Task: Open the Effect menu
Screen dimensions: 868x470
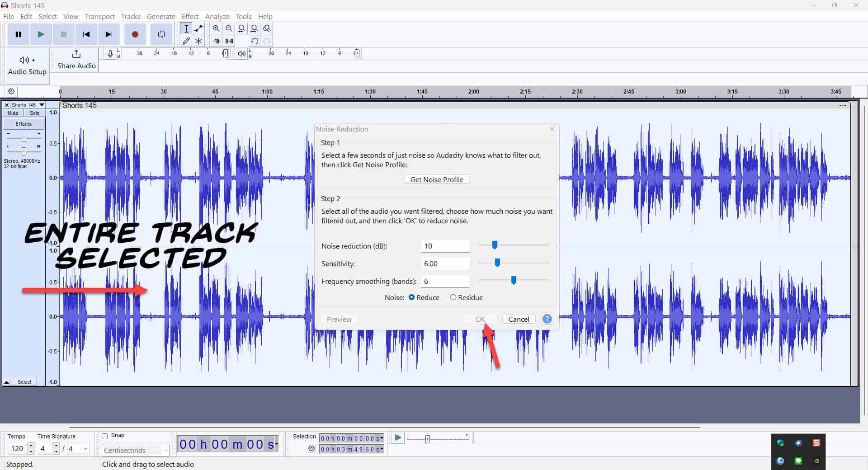Action: point(190,16)
